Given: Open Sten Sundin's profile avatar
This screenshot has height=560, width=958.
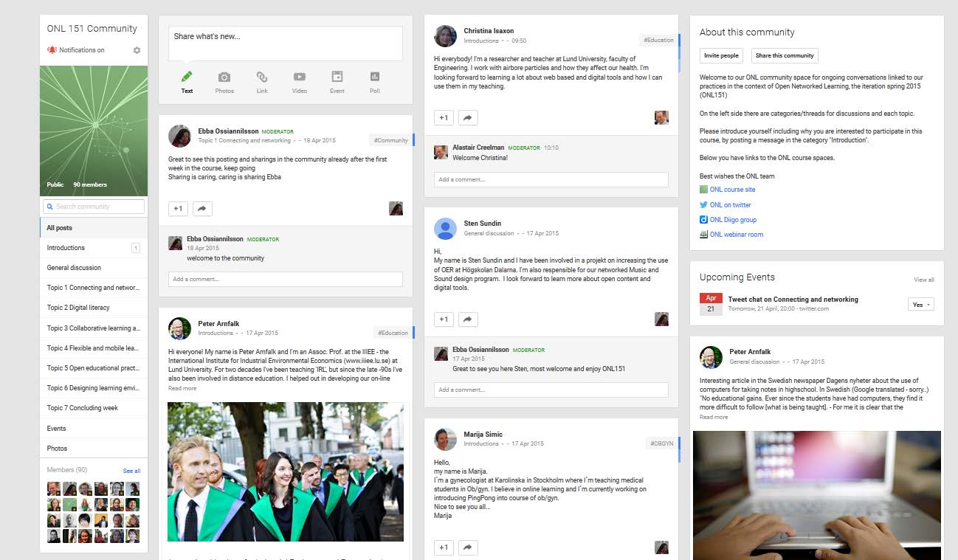Looking at the screenshot, I should (445, 229).
